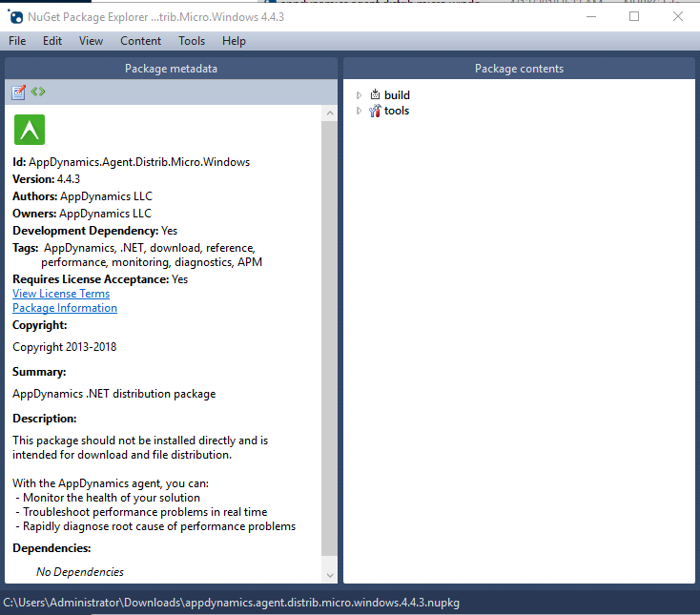
Task: Open the Help menu
Action: pyautogui.click(x=234, y=41)
